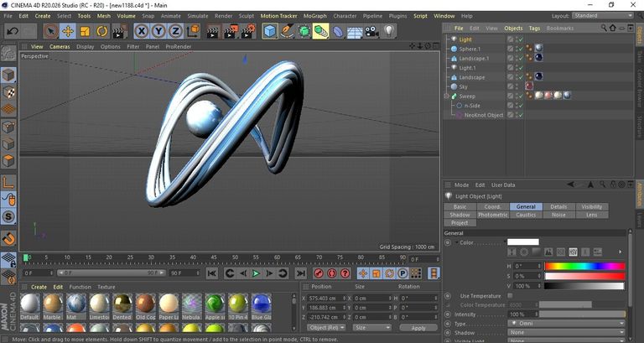Open viewport Cameras menu
Screen dimensions: 644x343
(x=60, y=47)
